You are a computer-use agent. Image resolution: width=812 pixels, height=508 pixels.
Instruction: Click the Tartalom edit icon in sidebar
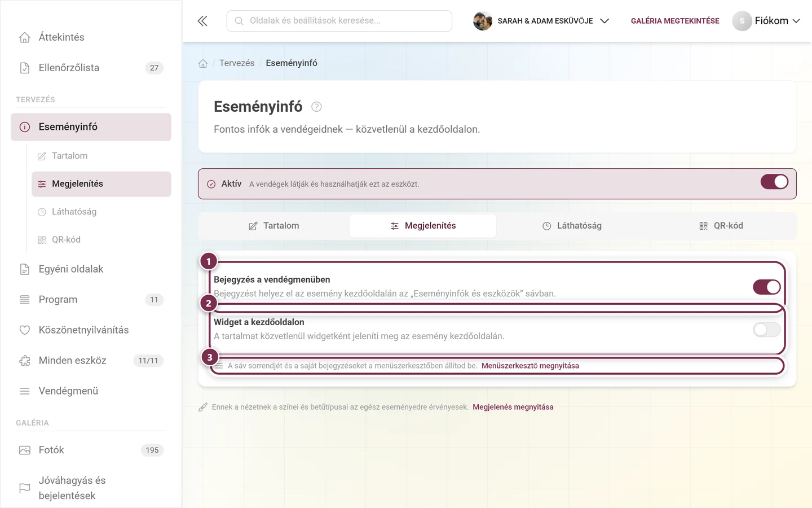tap(42, 156)
